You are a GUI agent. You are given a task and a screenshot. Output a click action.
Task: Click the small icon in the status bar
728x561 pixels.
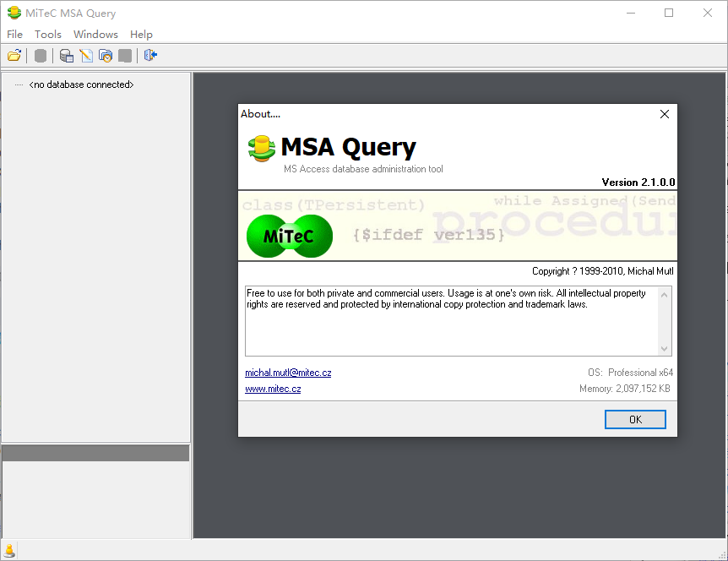tap(8, 550)
